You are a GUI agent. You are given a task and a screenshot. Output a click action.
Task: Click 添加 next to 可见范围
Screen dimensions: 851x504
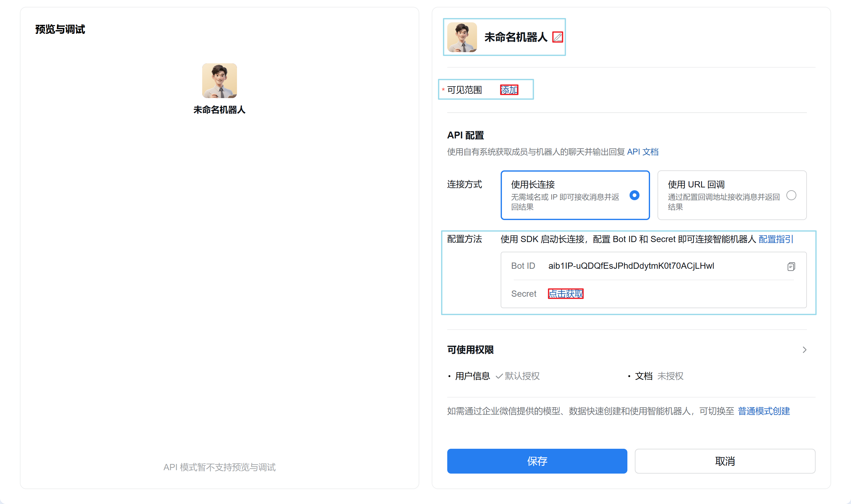tap(509, 90)
